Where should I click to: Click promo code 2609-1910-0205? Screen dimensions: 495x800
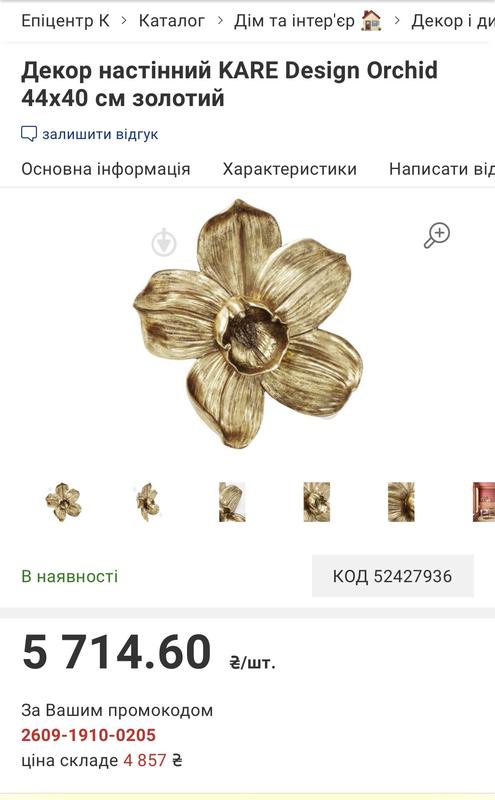click(x=88, y=735)
